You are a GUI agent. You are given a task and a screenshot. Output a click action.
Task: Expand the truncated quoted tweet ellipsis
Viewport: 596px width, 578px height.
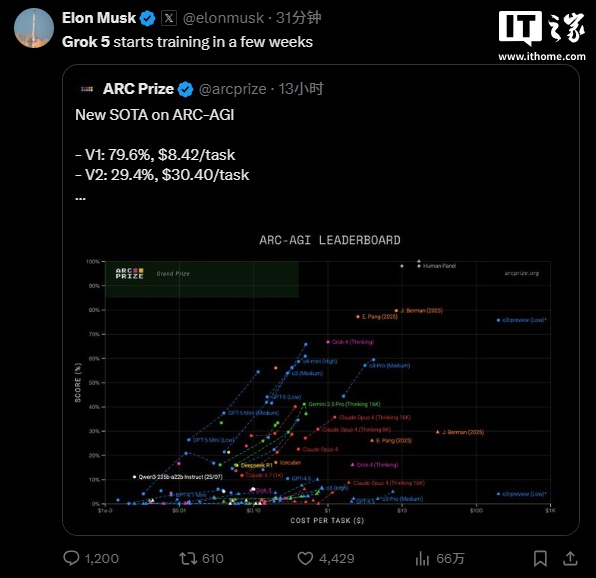tap(80, 198)
